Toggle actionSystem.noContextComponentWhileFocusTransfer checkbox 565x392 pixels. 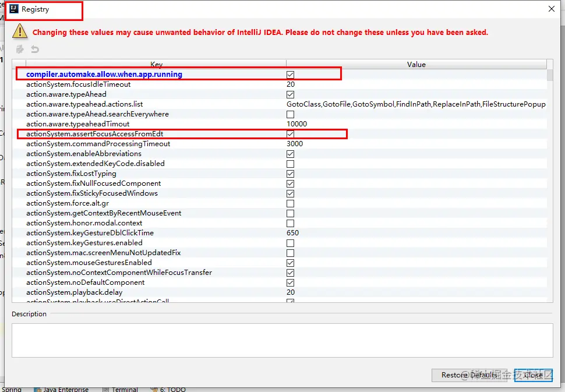[x=291, y=273]
